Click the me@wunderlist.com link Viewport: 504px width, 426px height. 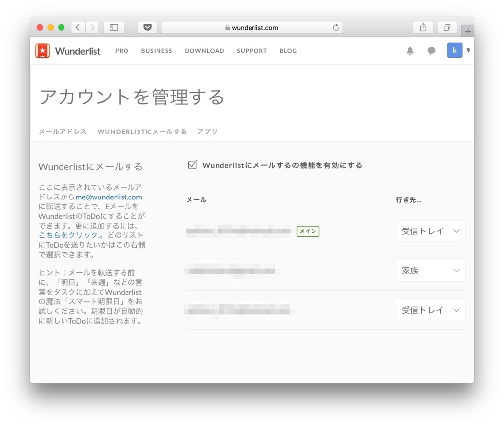[109, 197]
